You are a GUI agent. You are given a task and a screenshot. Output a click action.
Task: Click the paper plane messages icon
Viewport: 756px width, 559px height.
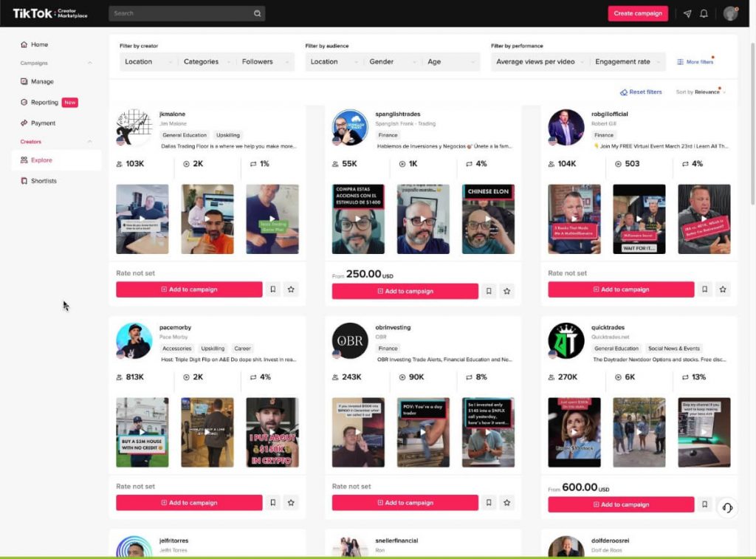coord(687,13)
